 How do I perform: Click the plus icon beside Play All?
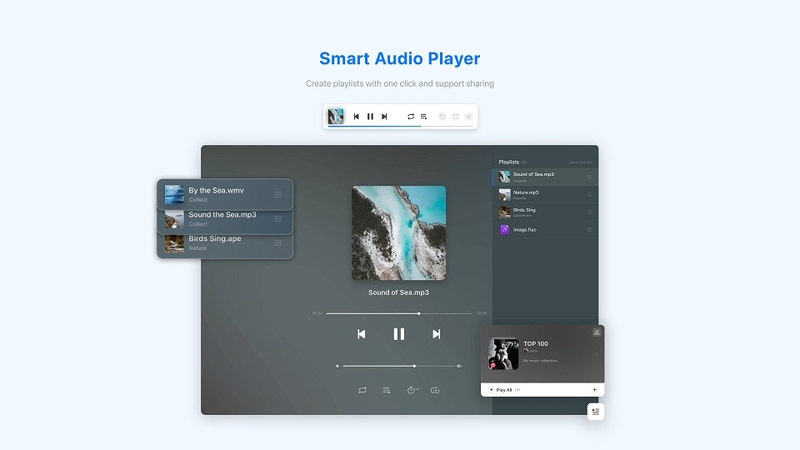tap(594, 390)
